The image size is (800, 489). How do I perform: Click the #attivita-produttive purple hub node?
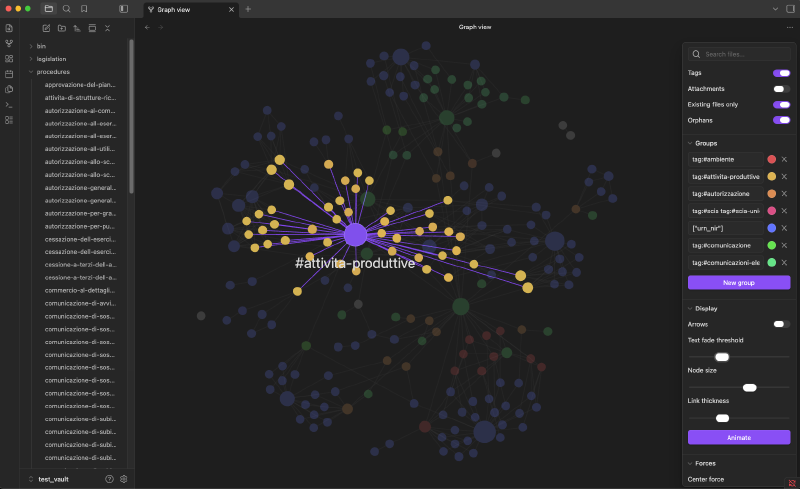coord(355,235)
